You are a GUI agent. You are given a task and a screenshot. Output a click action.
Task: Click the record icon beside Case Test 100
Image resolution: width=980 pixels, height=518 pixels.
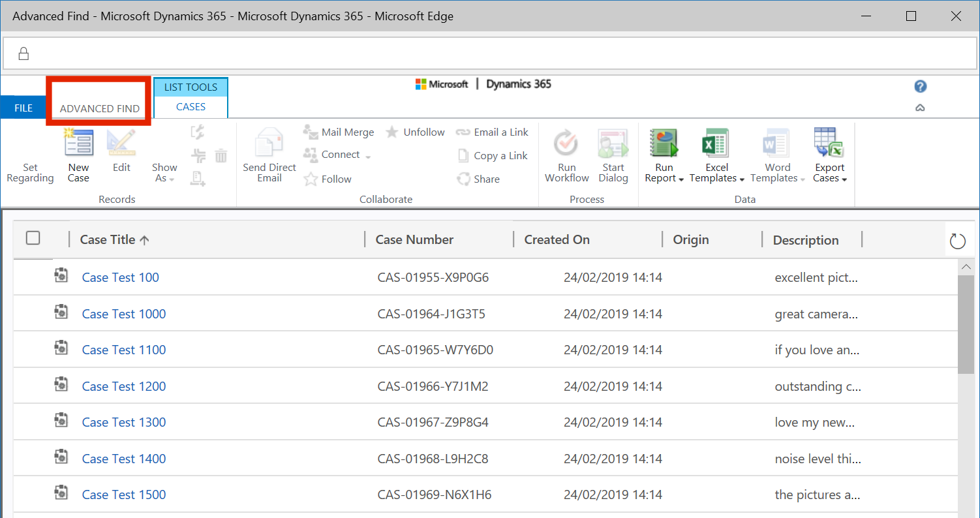point(61,275)
